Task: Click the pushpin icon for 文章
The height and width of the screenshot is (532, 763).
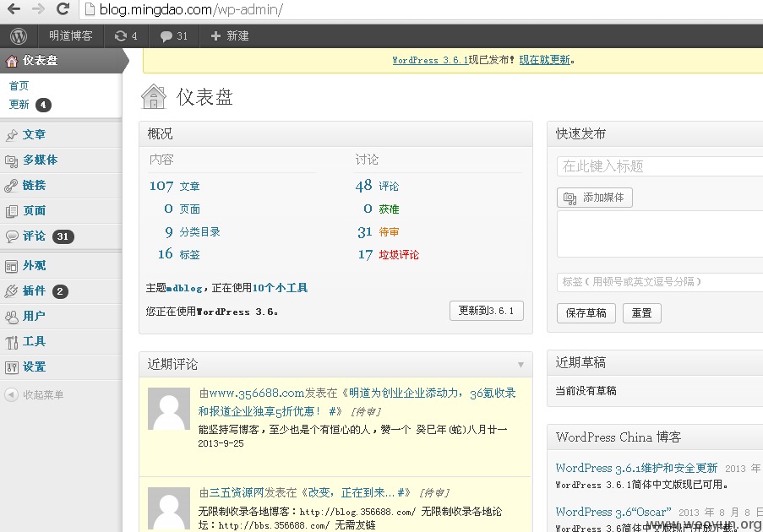Action: 12,135
